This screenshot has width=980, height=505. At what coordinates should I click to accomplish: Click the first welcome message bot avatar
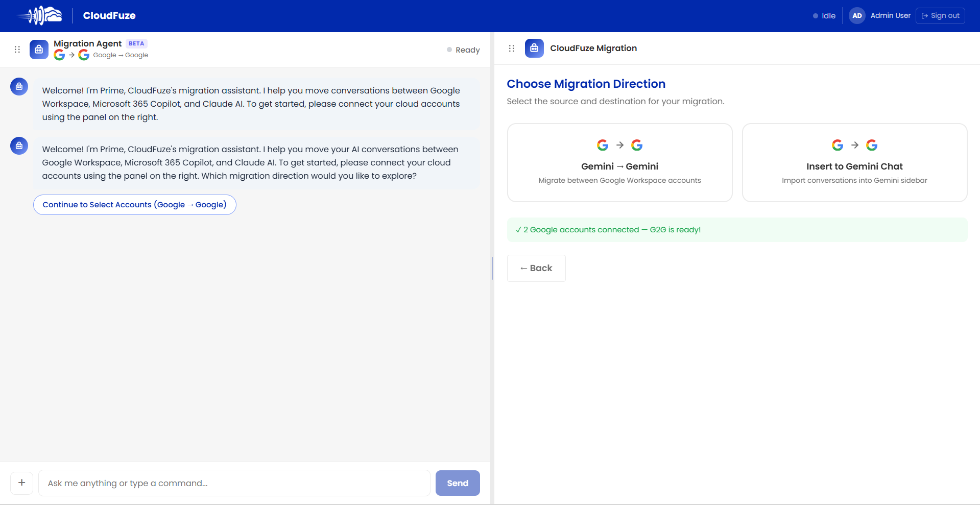click(x=19, y=86)
